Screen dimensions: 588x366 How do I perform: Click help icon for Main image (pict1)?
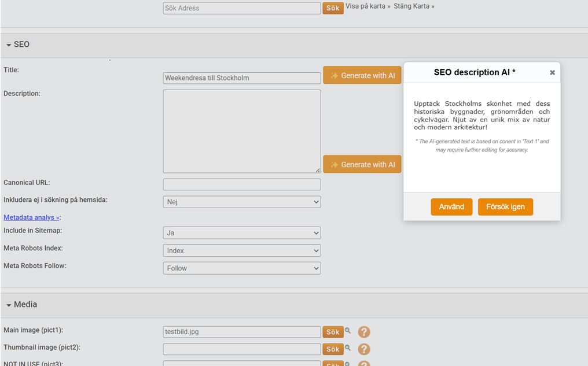tap(363, 332)
